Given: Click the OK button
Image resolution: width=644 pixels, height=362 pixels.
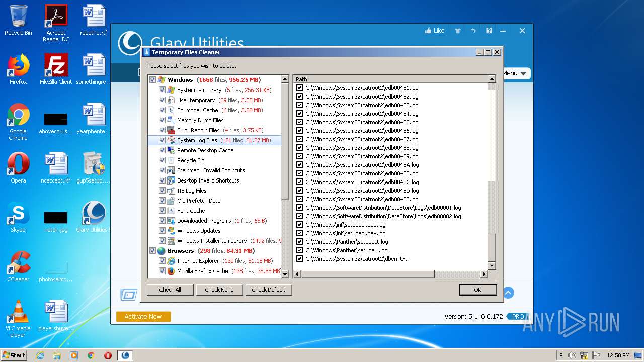Looking at the screenshot, I should (477, 290).
